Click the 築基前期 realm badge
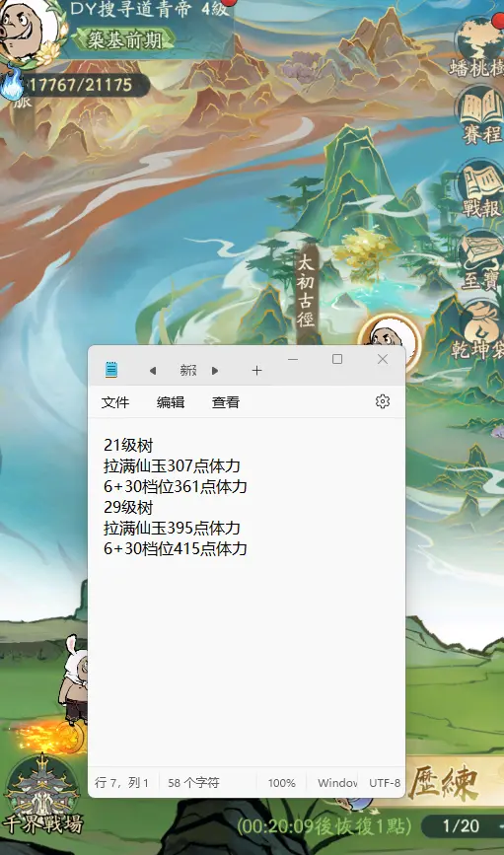 pos(125,39)
